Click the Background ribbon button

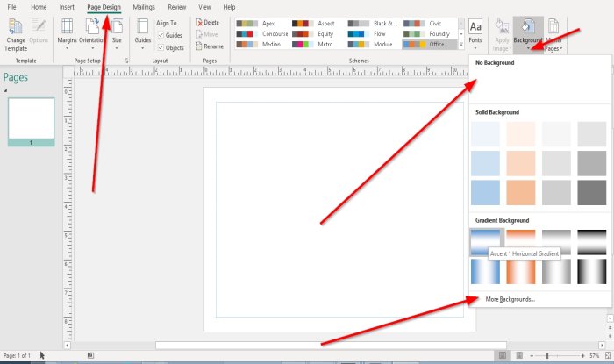click(528, 34)
